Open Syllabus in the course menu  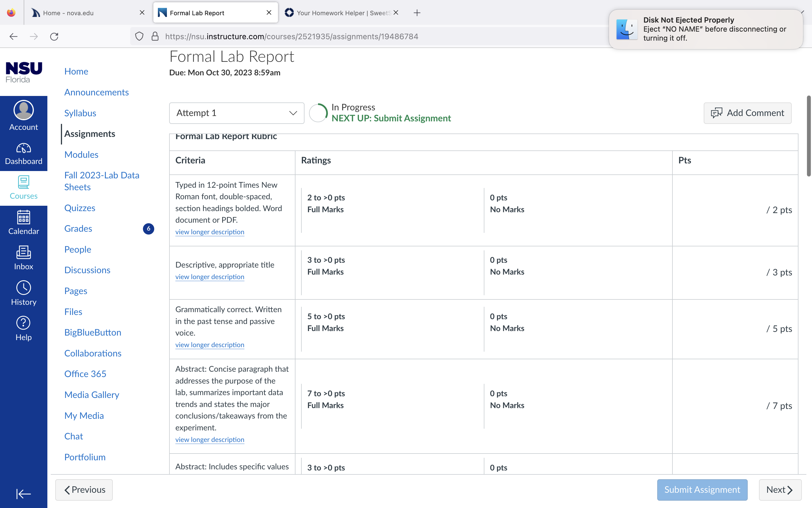coord(80,113)
